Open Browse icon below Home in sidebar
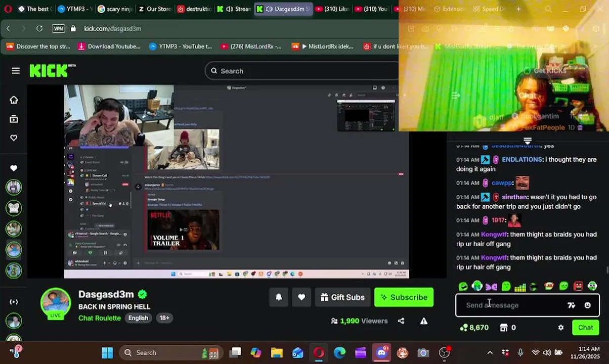Viewport: 609px width, 364px height. pyautogui.click(x=14, y=119)
